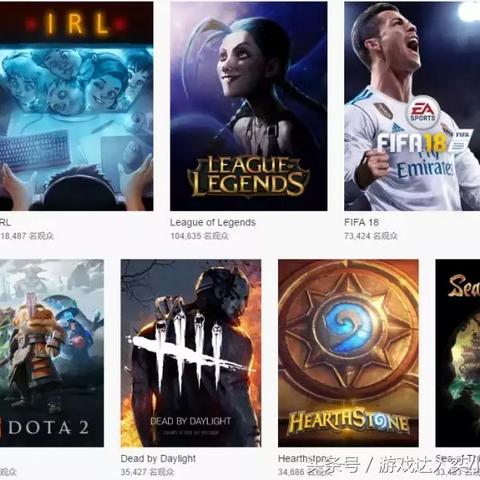Select the FIFA 18 cover image
Screen dimensions: 480x480
pyautogui.click(x=412, y=106)
